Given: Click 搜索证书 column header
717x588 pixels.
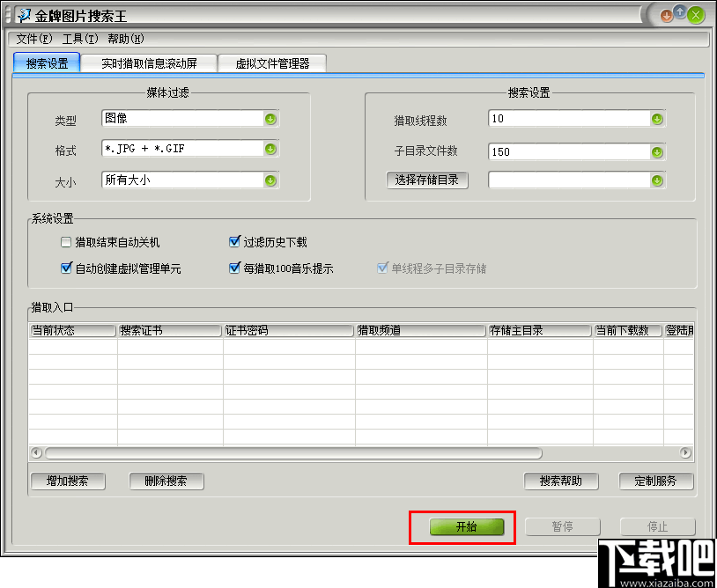Looking at the screenshot, I should click(170, 331).
